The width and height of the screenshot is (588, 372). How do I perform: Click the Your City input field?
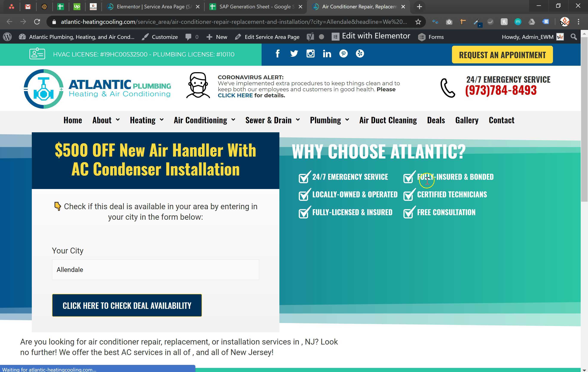pyautogui.click(x=155, y=270)
